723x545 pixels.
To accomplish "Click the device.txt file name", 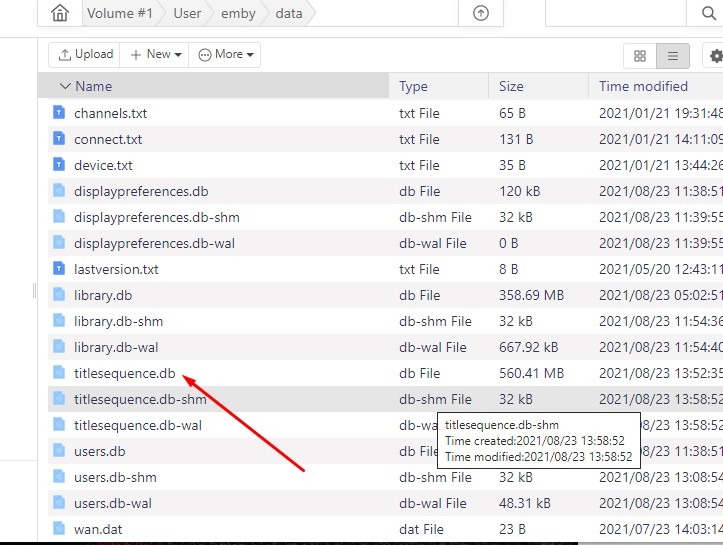I will (x=103, y=166).
